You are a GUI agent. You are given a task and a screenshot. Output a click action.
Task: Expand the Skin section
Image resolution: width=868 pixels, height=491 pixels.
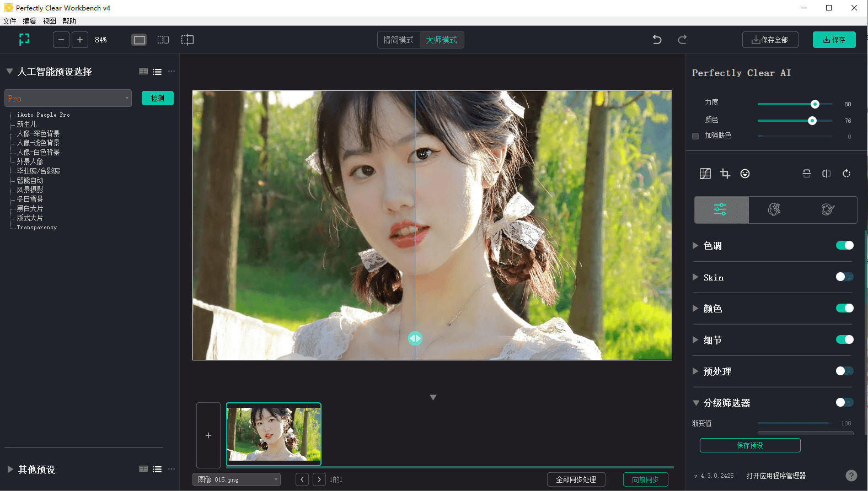point(695,277)
